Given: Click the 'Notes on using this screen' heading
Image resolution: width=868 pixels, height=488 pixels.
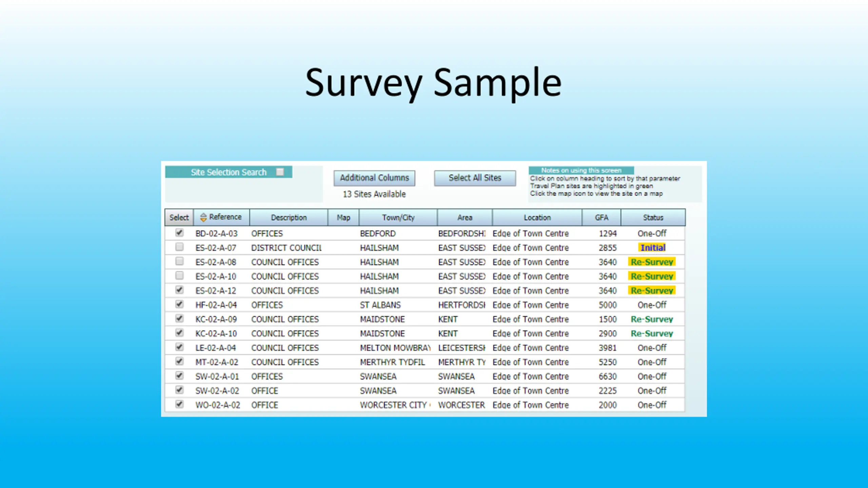Looking at the screenshot, I should (581, 170).
